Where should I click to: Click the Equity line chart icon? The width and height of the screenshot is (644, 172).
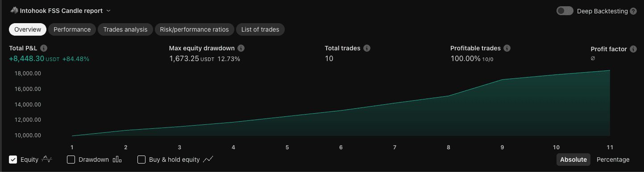pyautogui.click(x=47, y=159)
